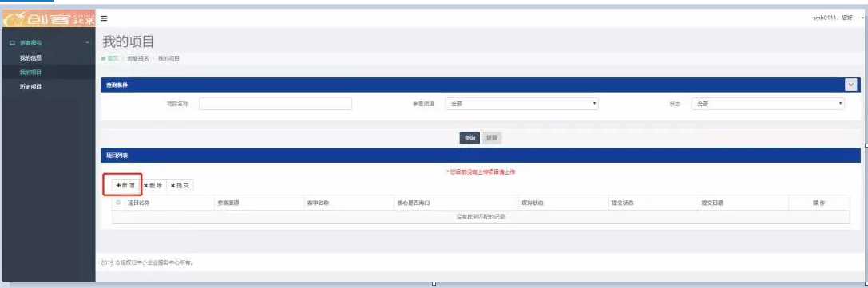This screenshot has width=868, height=288.
Task: Click the 操作 column header
Action: 818,203
